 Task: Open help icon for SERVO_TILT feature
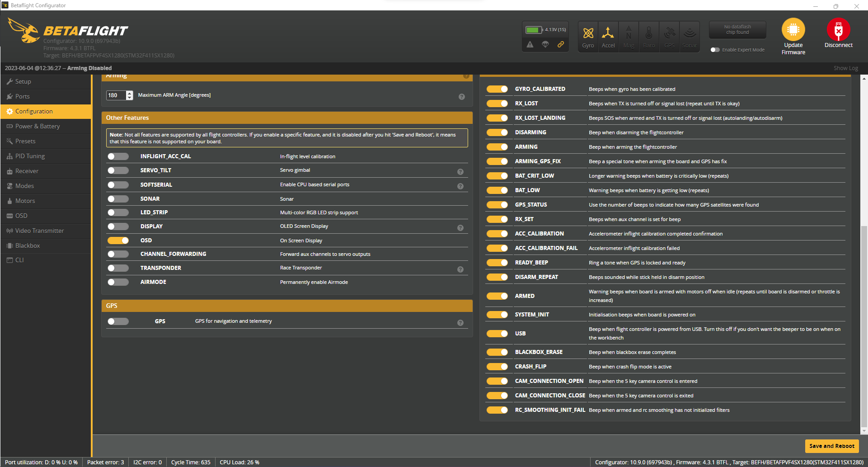pos(460,172)
